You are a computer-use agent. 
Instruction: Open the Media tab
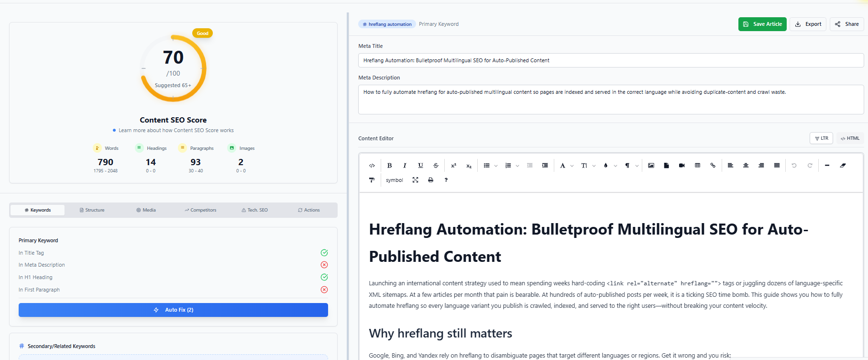pyautogui.click(x=146, y=210)
